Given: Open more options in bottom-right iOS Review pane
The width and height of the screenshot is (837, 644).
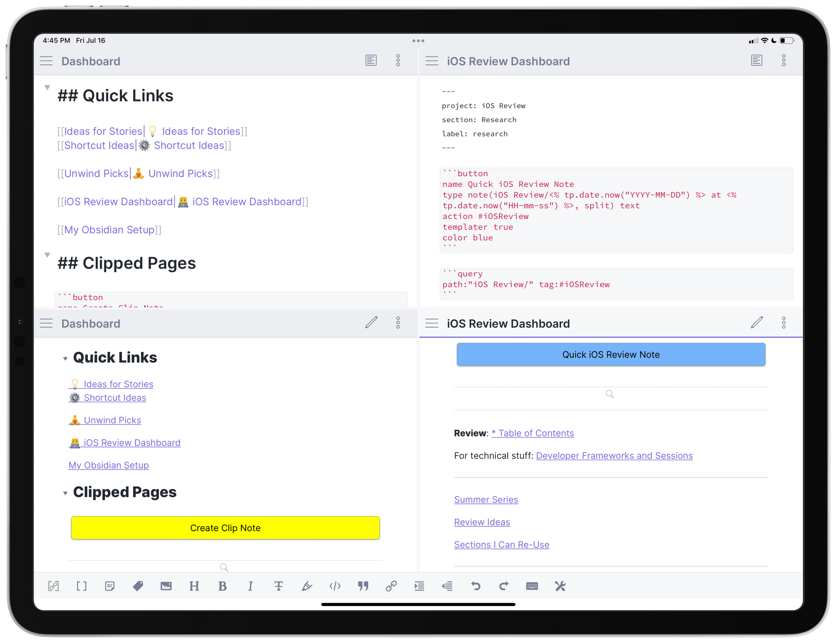Looking at the screenshot, I should tap(783, 323).
